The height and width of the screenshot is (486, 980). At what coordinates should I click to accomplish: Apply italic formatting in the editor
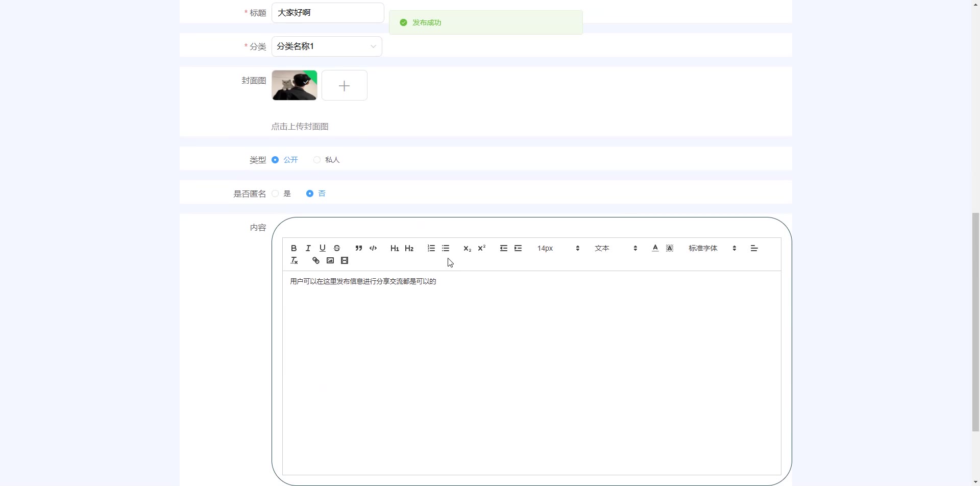point(308,248)
